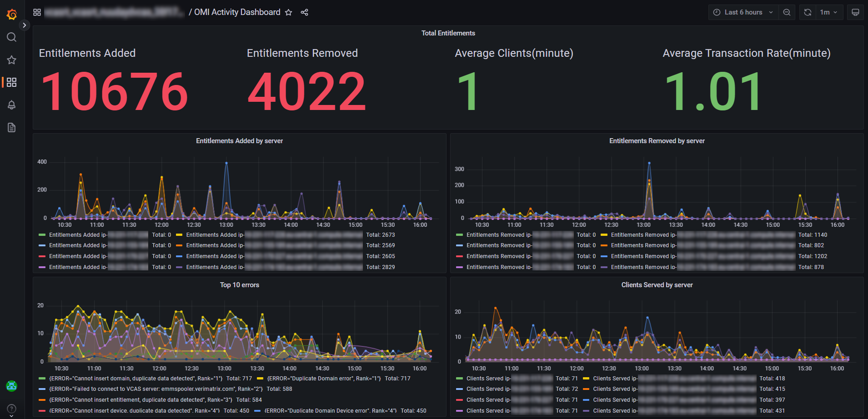Open Entitlements Removed by server panel menu
This screenshot has width=868, height=419.
coord(657,141)
